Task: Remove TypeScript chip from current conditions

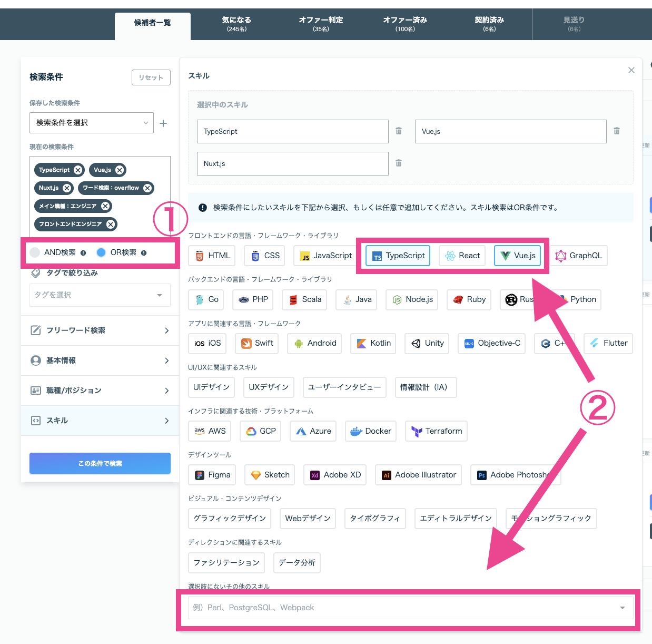Action: click(x=78, y=170)
